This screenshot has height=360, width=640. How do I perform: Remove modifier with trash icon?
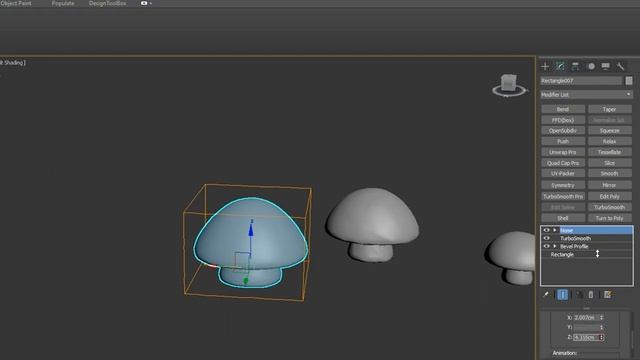(x=591, y=294)
